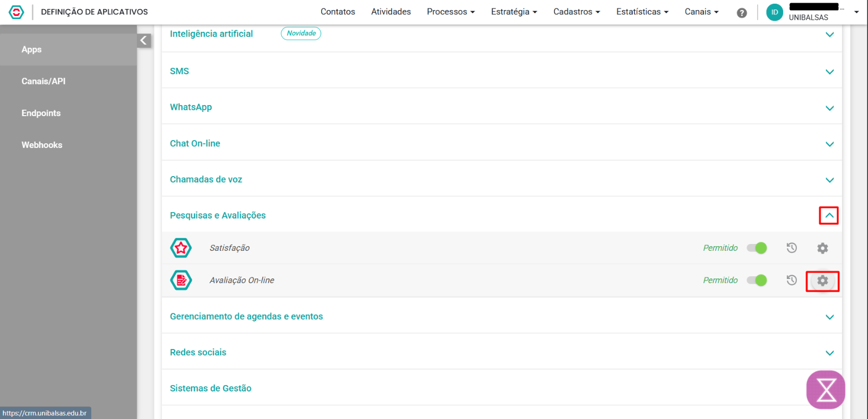868x419 pixels.
Task: Click the pink hourglass floating button
Action: [x=826, y=390]
